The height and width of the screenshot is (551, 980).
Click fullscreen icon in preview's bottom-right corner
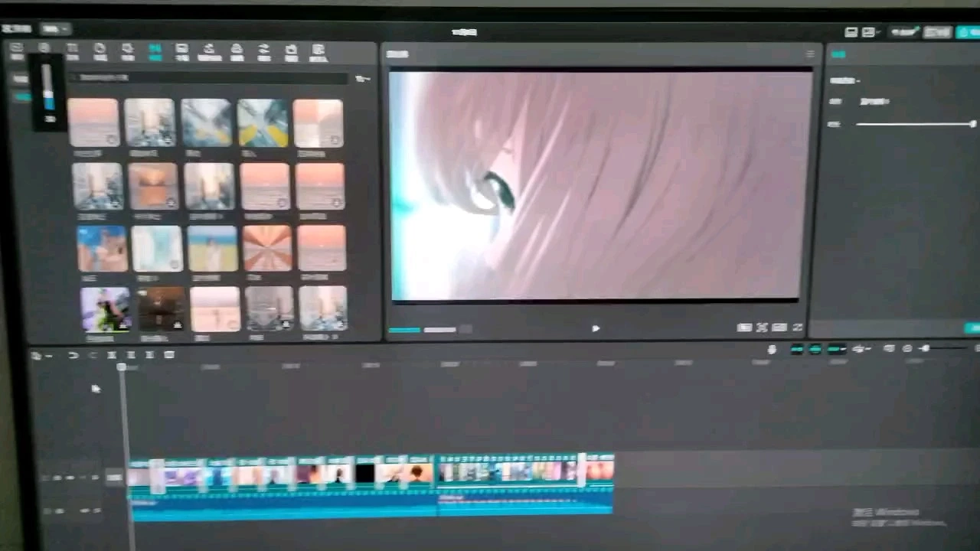click(797, 328)
